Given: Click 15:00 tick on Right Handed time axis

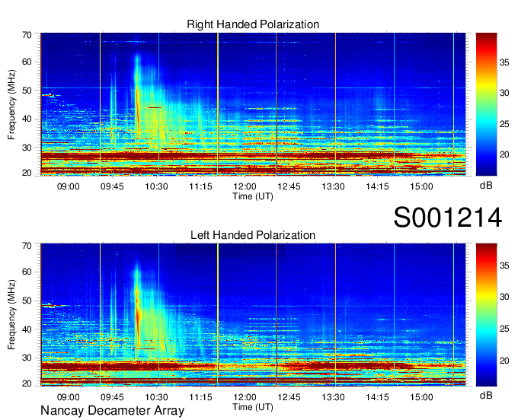Looking at the screenshot, I should click(421, 186).
